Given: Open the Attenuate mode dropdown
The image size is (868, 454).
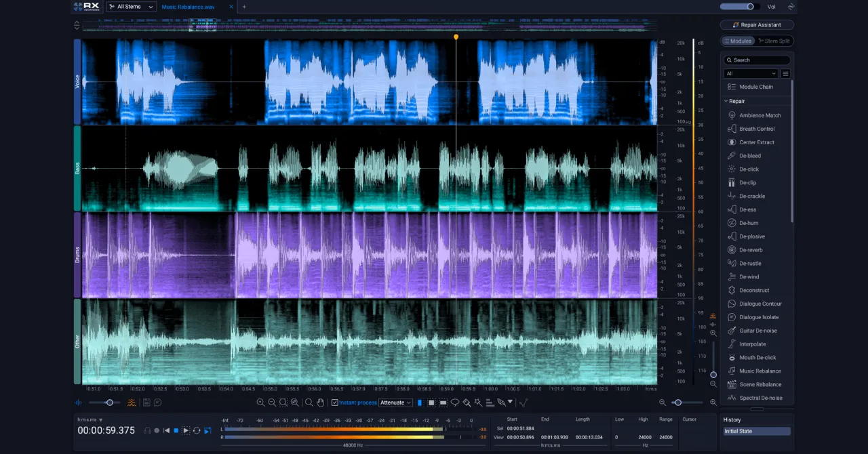Looking at the screenshot, I should pos(395,403).
